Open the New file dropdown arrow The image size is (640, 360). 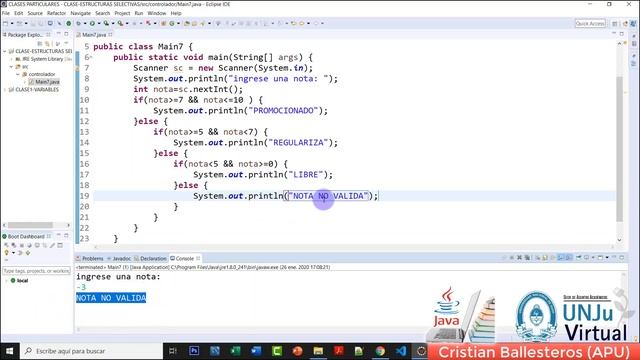point(12,23)
